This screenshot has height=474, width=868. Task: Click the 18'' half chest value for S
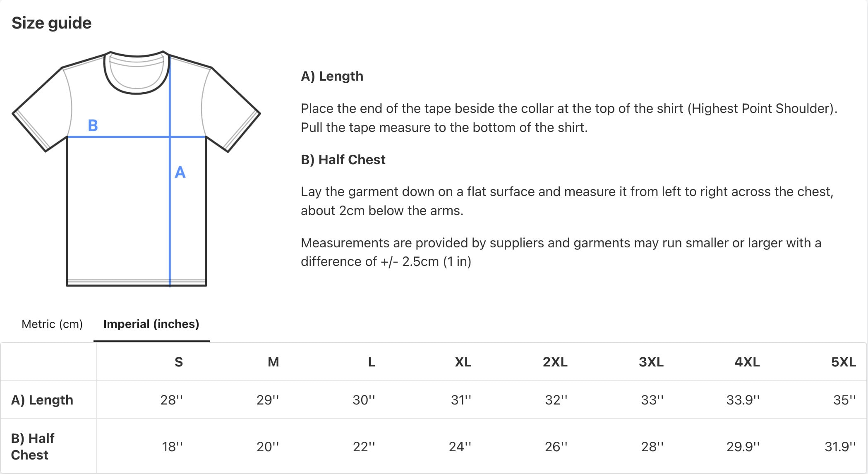(172, 447)
